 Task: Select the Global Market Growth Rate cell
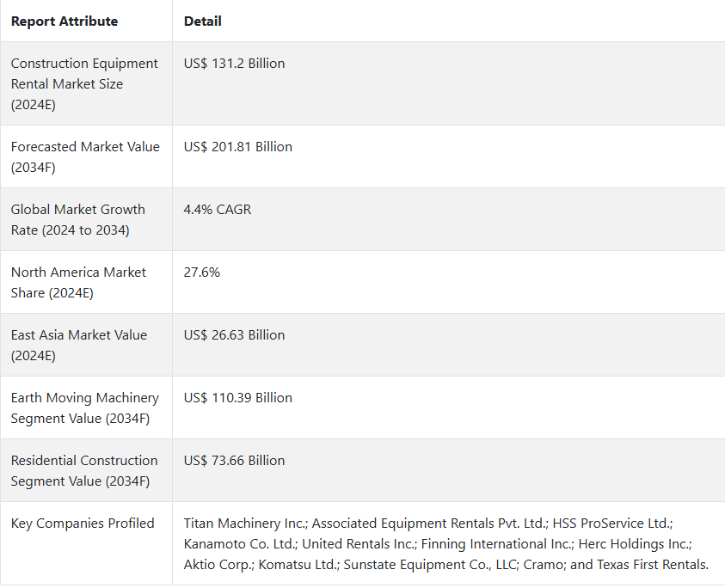click(x=78, y=219)
